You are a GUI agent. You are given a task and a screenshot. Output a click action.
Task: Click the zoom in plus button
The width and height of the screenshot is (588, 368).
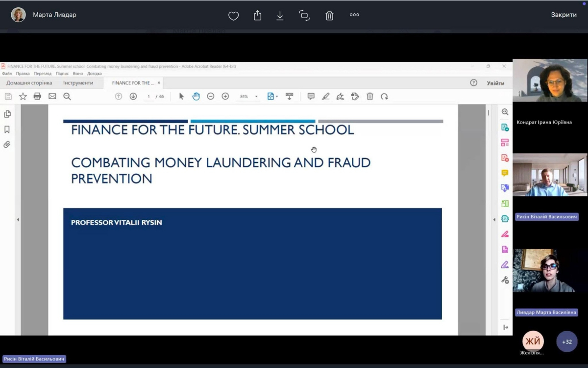point(225,97)
